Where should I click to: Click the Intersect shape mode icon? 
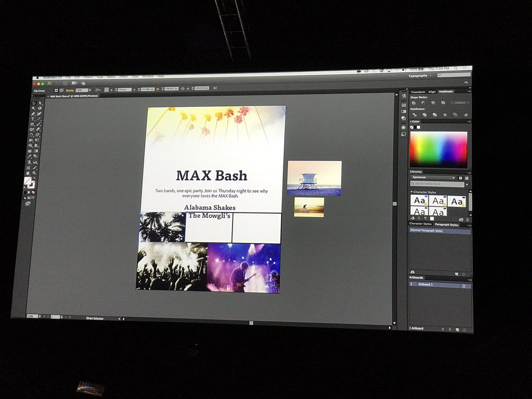(x=433, y=103)
